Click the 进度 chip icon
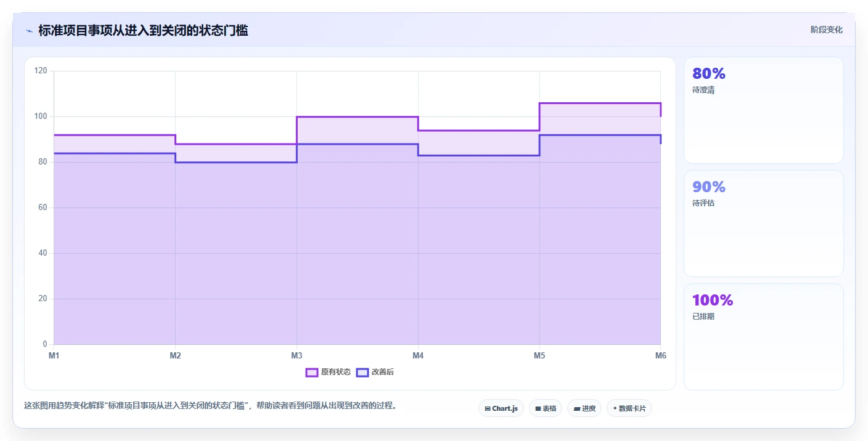Viewport: 868px width, 441px height. tap(576, 409)
